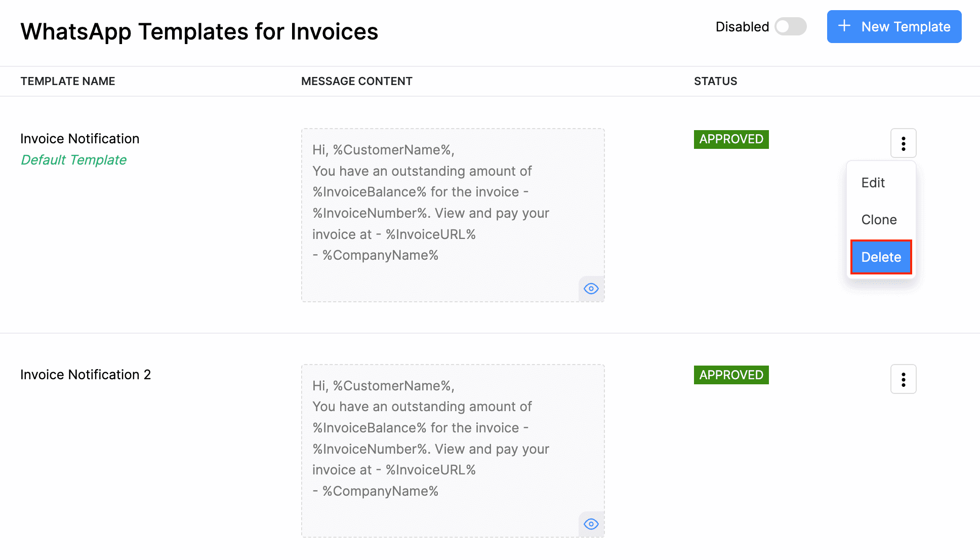The height and width of the screenshot is (560, 980).
Task: Preview the Invoice Notification 2 message via its eye icon
Action: click(x=591, y=524)
